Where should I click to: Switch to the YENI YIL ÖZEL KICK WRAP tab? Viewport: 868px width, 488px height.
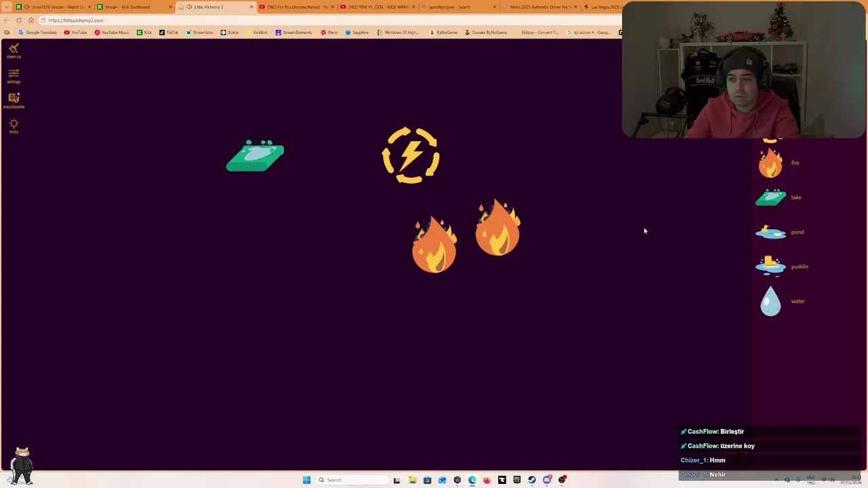tap(377, 7)
